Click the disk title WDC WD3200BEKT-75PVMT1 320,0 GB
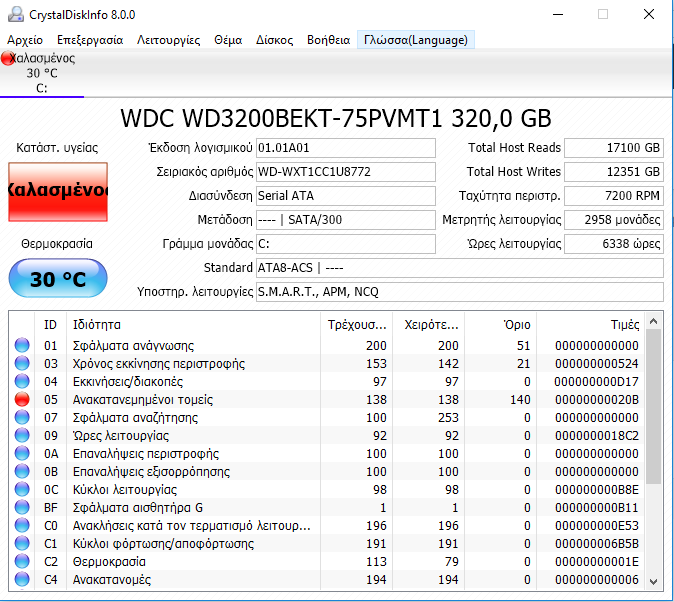Viewport: 674px width, 602px height. (x=336, y=119)
